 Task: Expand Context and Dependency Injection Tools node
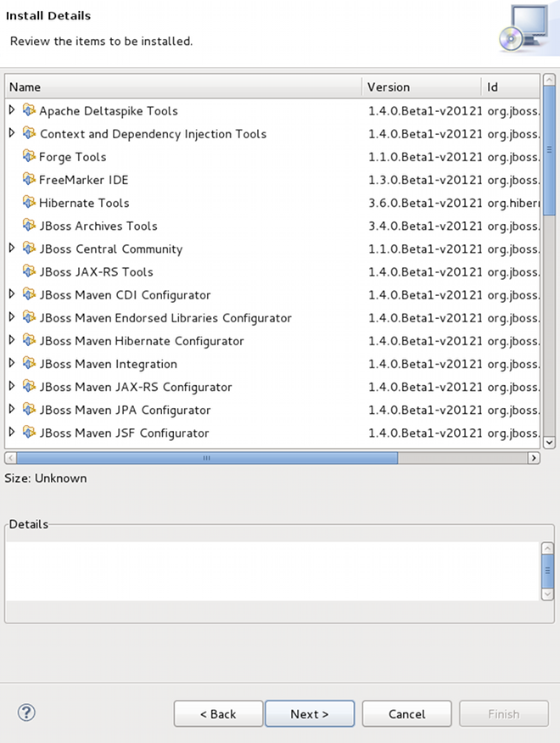tap(12, 133)
